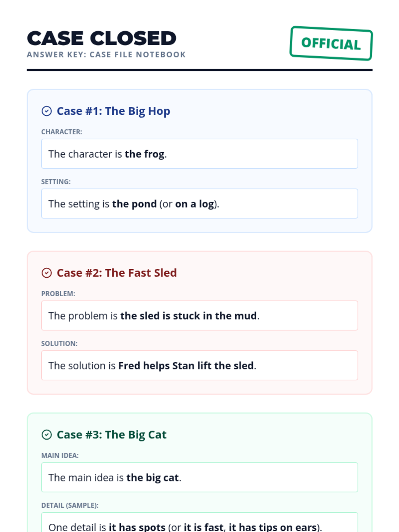Click the SETTING field label
Viewport: 399px width, 532px height.
(56, 182)
